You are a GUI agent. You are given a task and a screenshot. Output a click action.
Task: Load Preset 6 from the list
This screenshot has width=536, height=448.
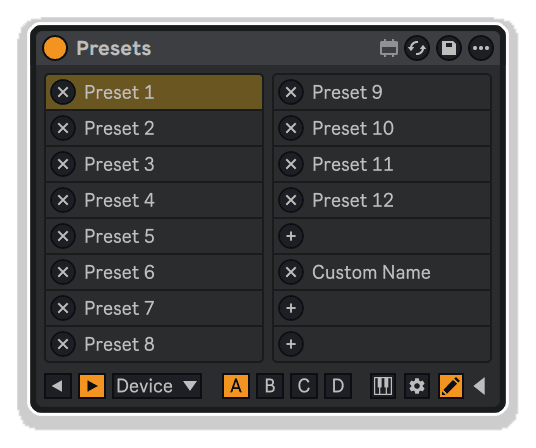click(154, 272)
